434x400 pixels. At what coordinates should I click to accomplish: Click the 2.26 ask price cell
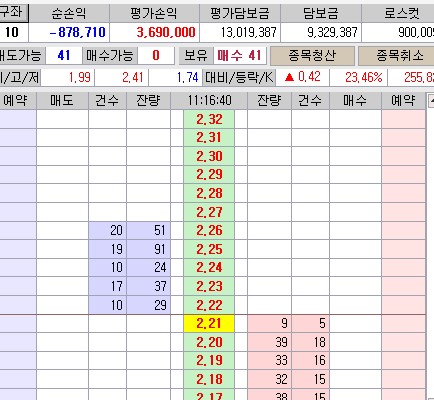[x=209, y=231]
